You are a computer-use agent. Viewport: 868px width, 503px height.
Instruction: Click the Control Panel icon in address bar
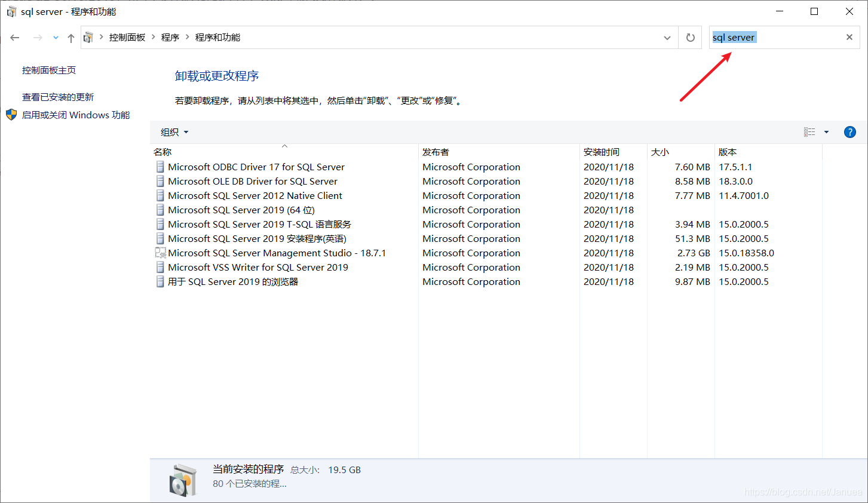pos(88,38)
